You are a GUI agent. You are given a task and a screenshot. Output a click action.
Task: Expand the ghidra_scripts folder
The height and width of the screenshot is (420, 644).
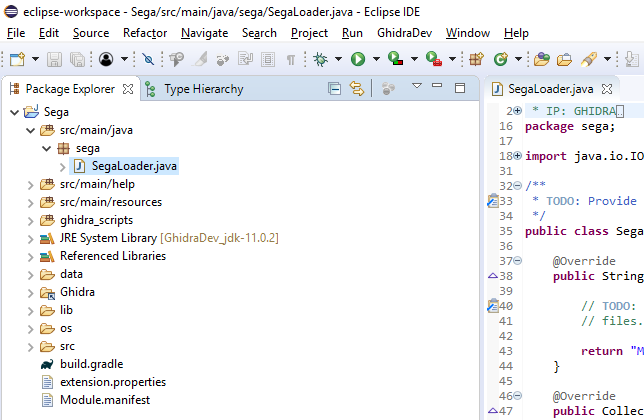point(30,221)
